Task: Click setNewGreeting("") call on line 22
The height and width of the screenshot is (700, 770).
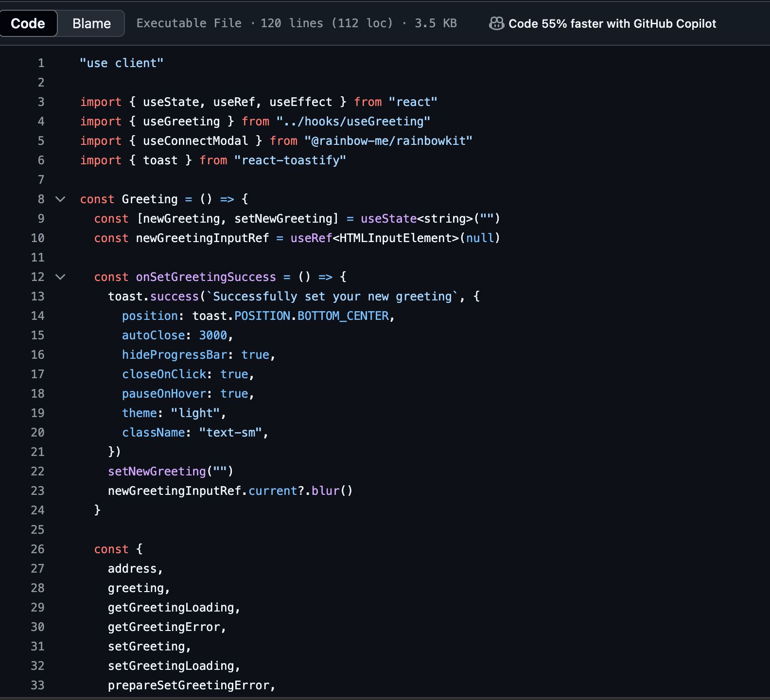Action: [171, 471]
